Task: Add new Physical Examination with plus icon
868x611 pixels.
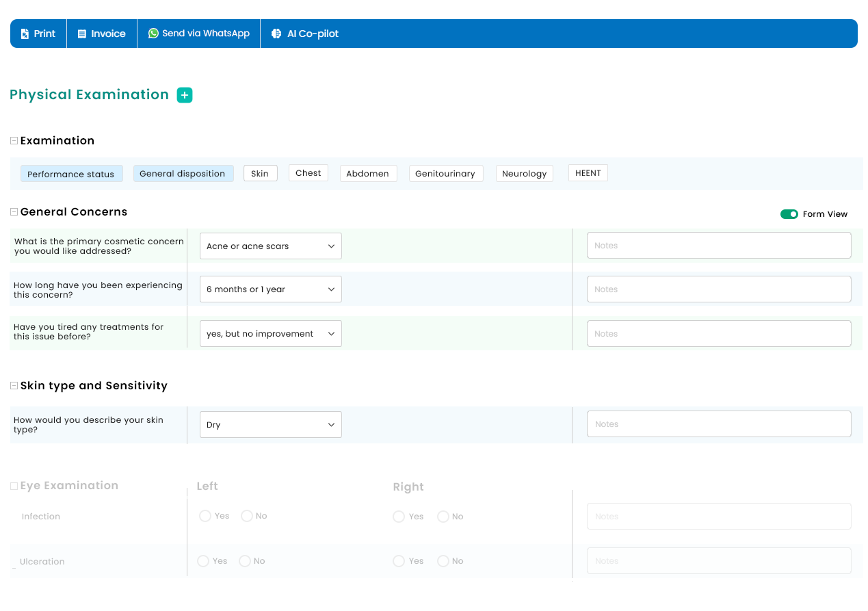Action: click(185, 95)
